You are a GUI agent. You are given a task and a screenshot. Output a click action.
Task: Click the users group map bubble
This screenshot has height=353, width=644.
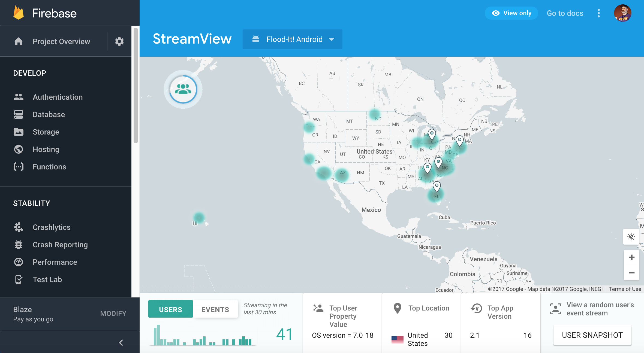click(183, 89)
